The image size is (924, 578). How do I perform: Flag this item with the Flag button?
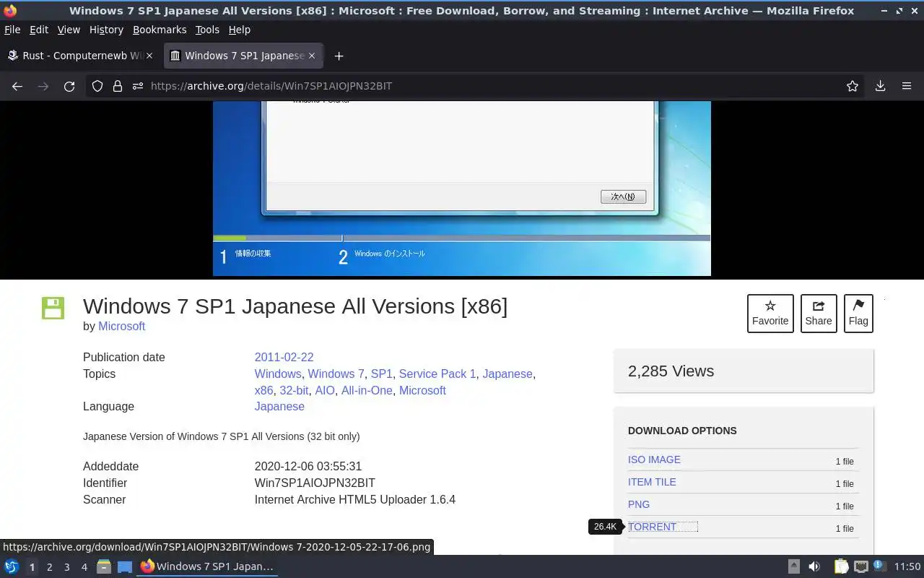(x=858, y=314)
